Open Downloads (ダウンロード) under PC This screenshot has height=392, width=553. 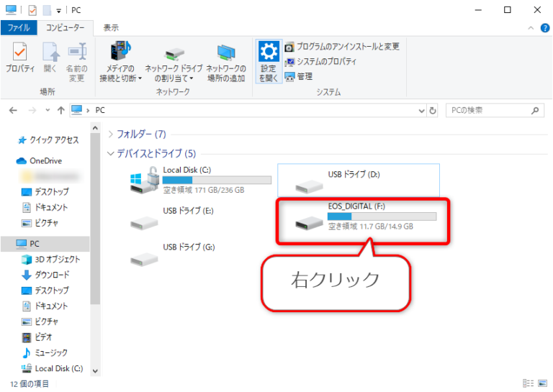point(45,275)
